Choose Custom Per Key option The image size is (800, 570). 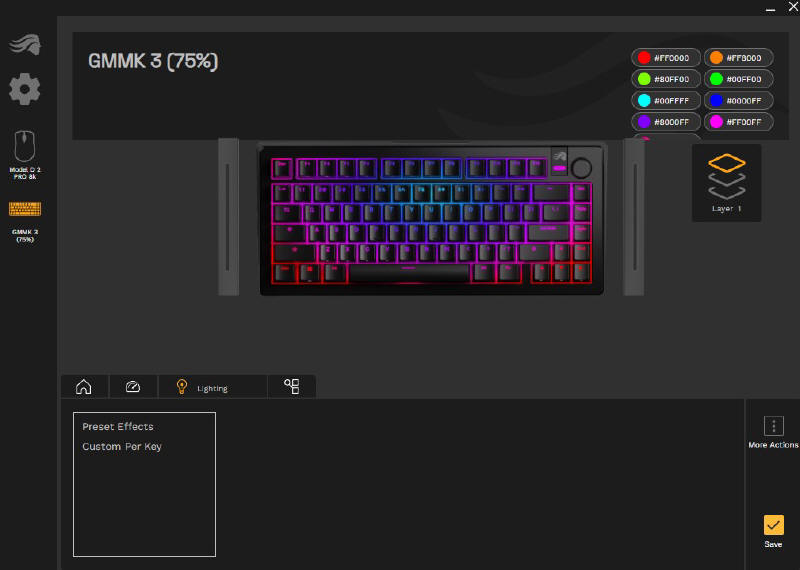tap(122, 447)
